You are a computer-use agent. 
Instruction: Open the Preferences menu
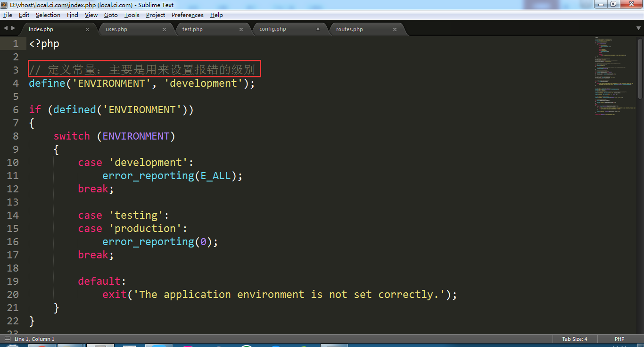(187, 15)
